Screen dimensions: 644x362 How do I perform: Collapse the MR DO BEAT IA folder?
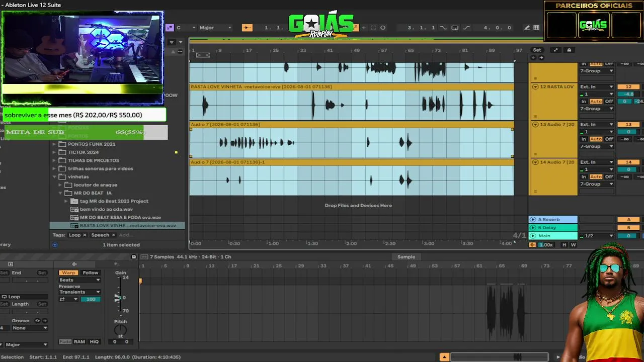[x=60, y=193]
